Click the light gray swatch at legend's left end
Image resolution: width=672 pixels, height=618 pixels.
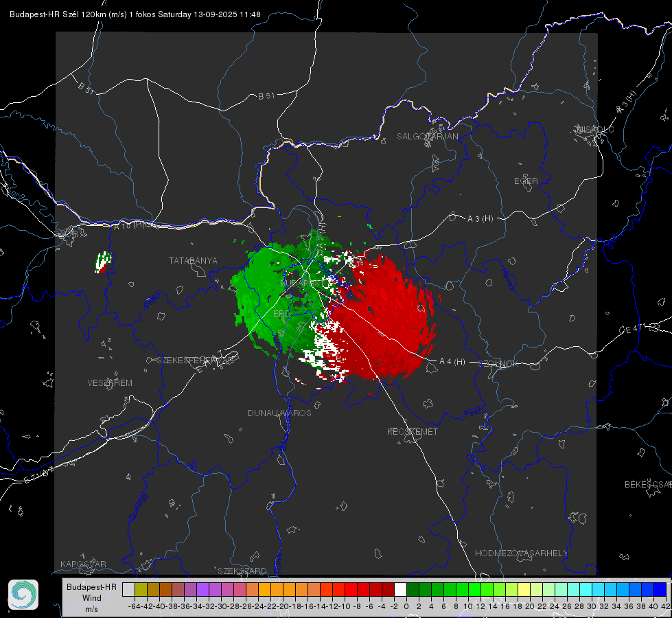tap(128, 589)
